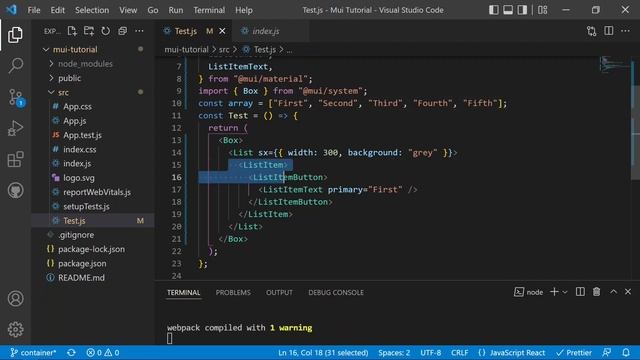The image size is (640, 360).
Task: Open changes compare icon in editor toolbar
Action: coord(591,31)
